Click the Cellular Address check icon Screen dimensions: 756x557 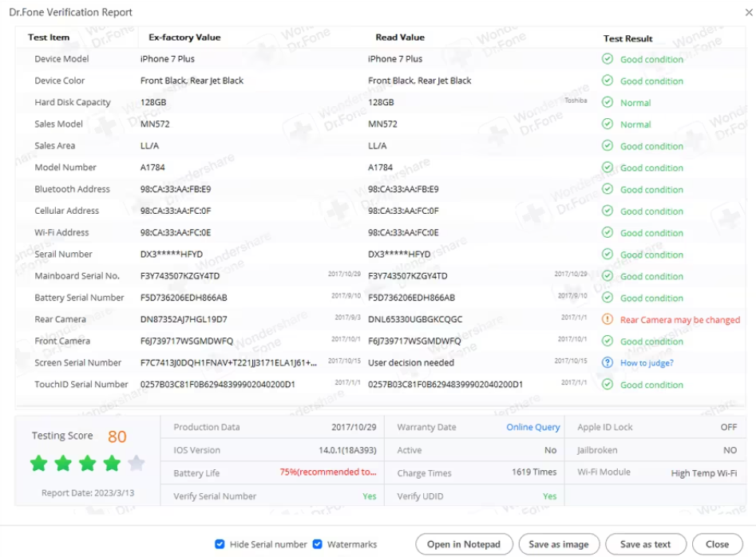pyautogui.click(x=608, y=211)
